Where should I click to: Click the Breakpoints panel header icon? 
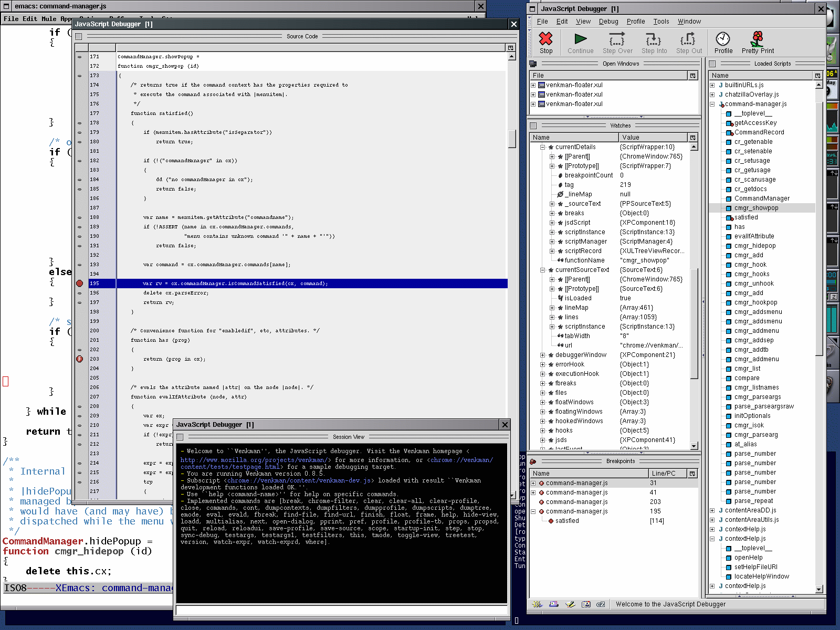coord(533,461)
